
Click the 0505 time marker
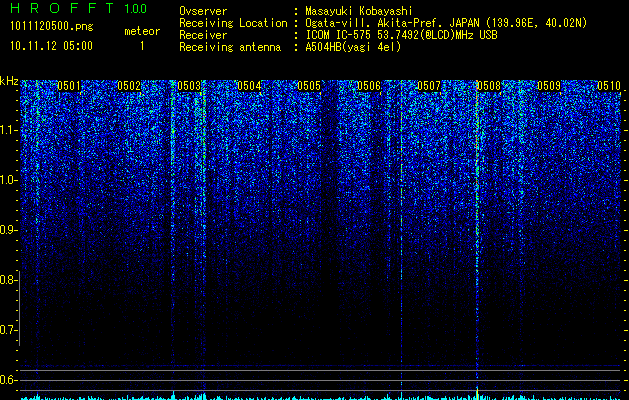308,86
